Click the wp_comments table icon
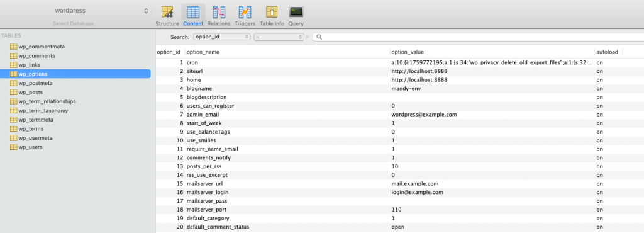 pyautogui.click(x=14, y=56)
